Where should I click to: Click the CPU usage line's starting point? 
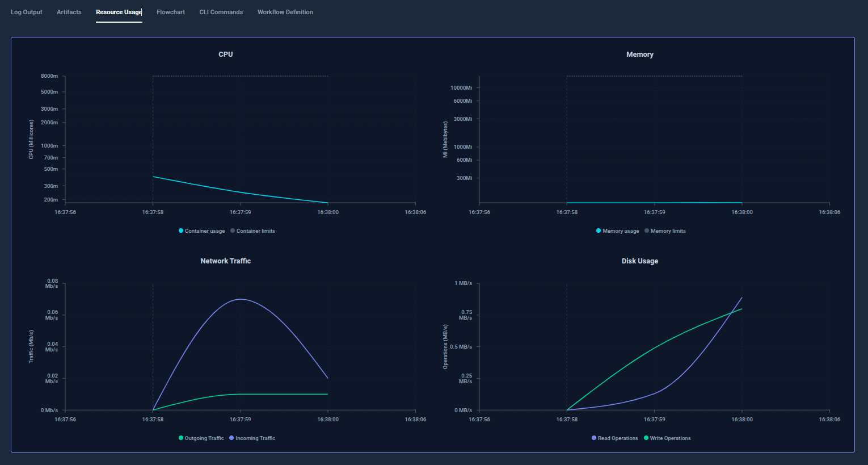point(153,177)
